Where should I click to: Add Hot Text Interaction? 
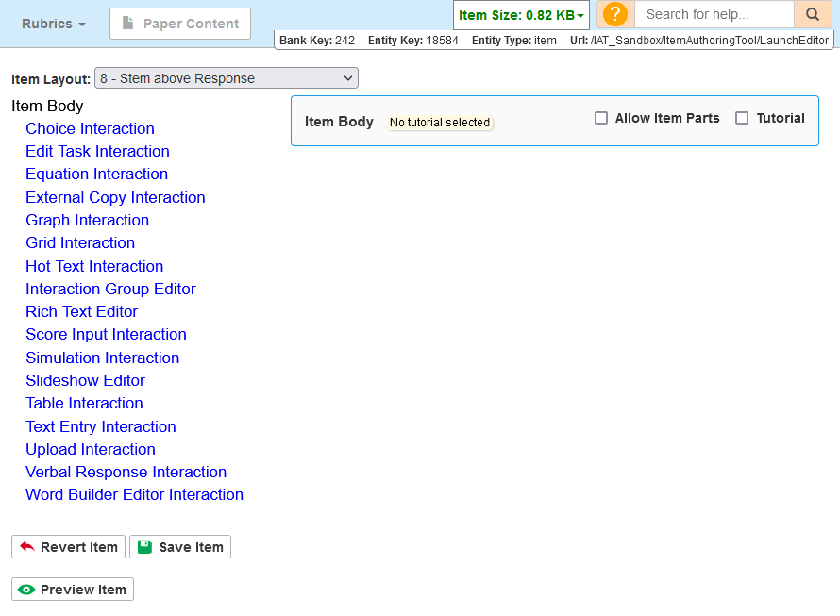(94, 266)
